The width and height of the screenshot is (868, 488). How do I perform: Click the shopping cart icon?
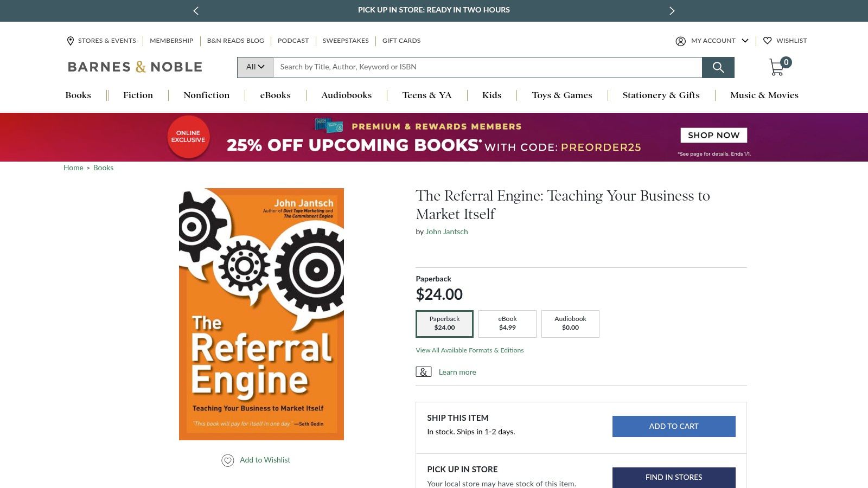tap(777, 66)
